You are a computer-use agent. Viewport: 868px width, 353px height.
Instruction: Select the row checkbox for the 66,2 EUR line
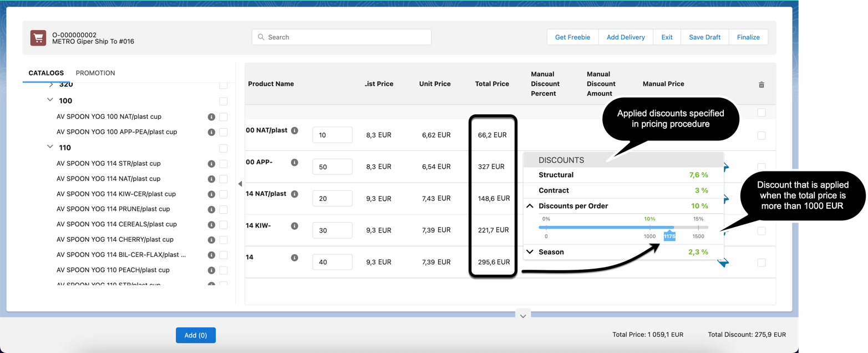click(761, 135)
